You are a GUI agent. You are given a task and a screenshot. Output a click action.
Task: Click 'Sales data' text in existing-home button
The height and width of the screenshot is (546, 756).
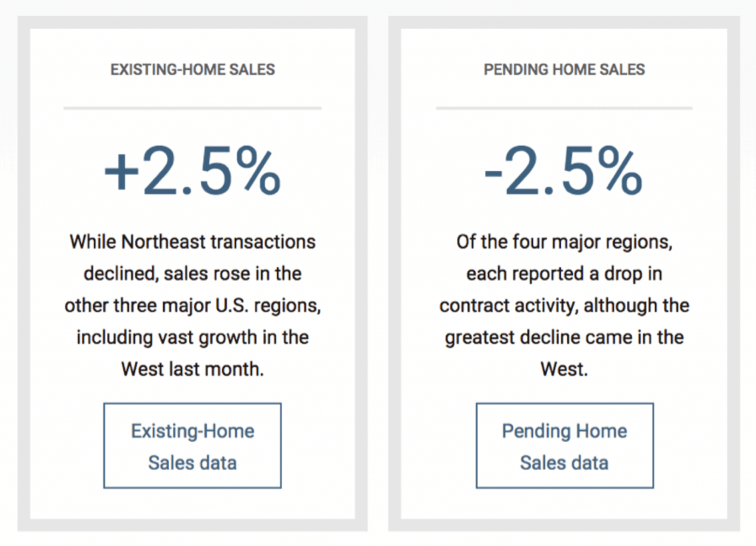(193, 463)
